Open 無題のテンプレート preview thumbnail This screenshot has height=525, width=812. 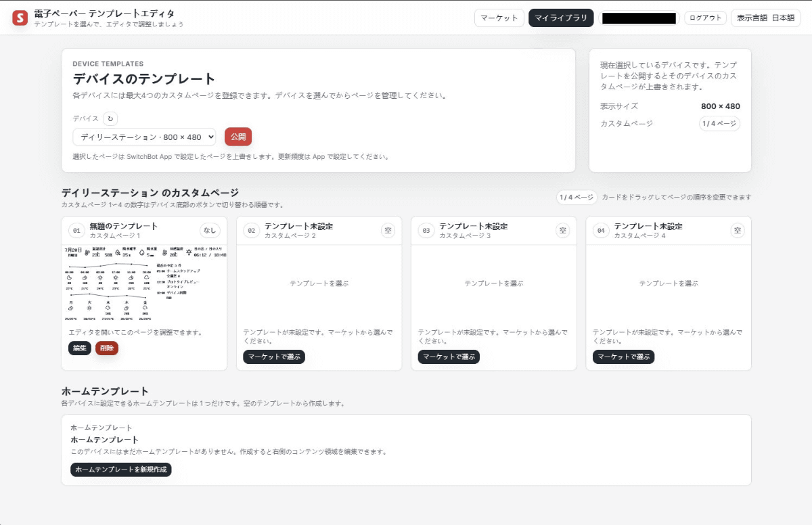(144, 283)
